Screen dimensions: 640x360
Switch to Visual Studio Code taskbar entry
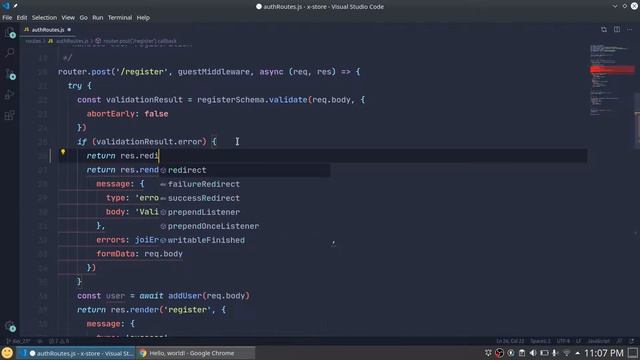click(77, 353)
